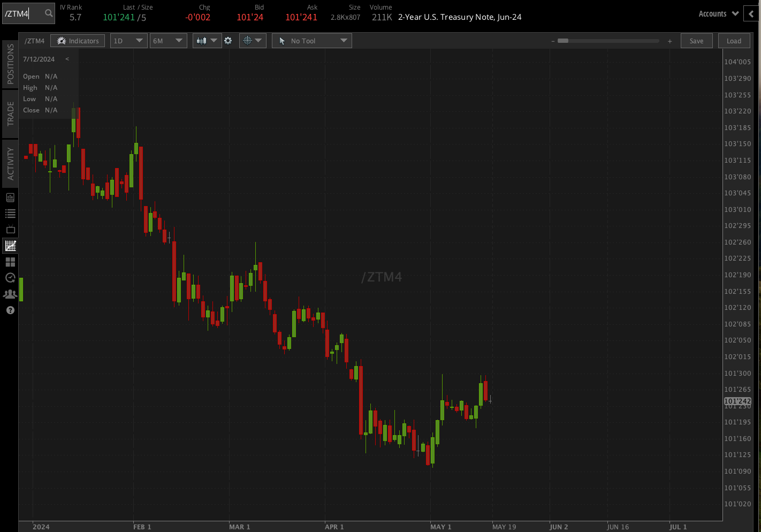This screenshot has height=532, width=761.
Task: Expand the Accounts dropdown
Action: pyautogui.click(x=719, y=14)
